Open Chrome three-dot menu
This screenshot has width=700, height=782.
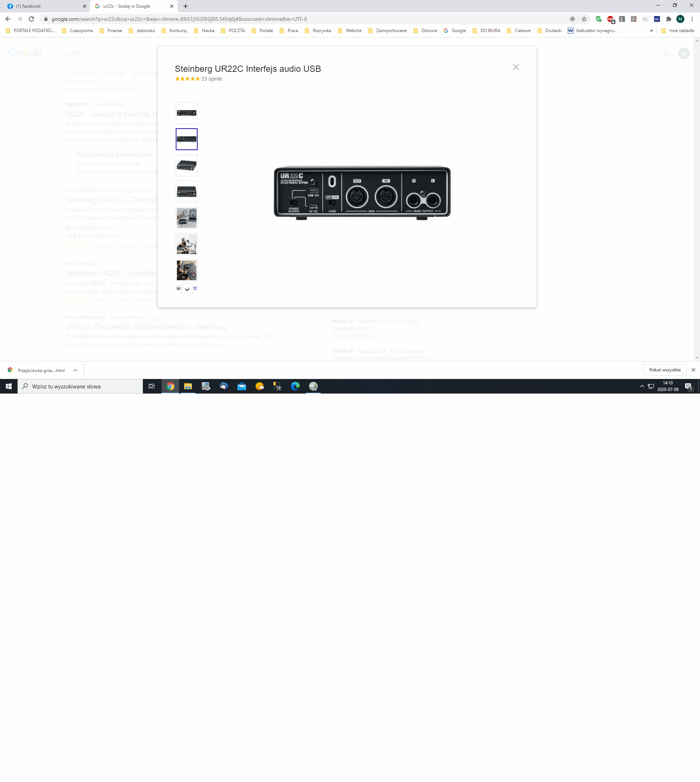click(x=692, y=19)
